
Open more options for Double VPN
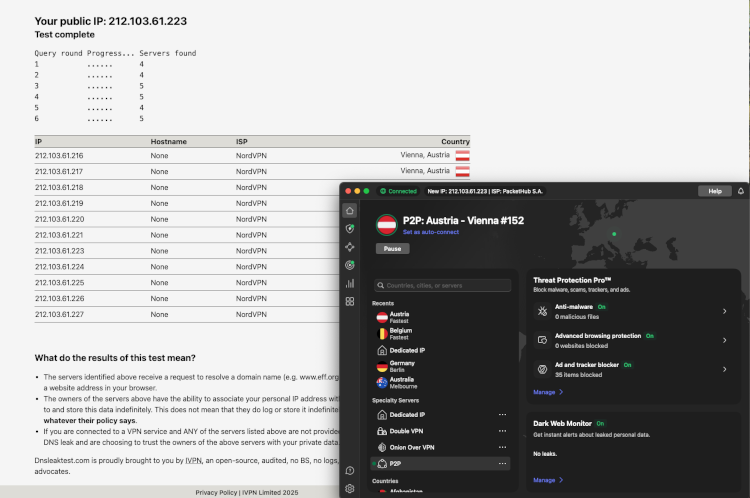click(502, 431)
